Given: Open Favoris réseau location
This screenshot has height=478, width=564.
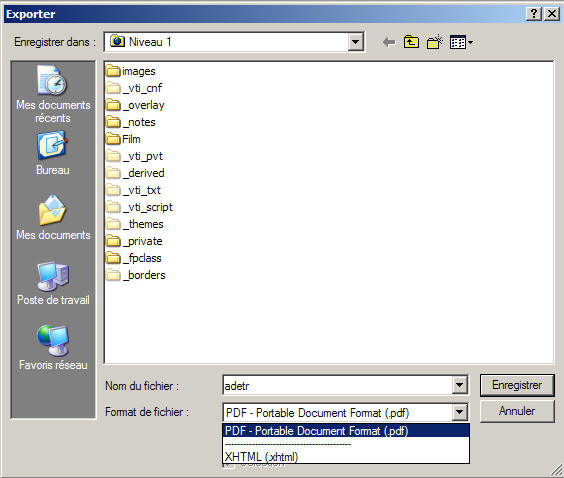Looking at the screenshot, I should [53, 348].
